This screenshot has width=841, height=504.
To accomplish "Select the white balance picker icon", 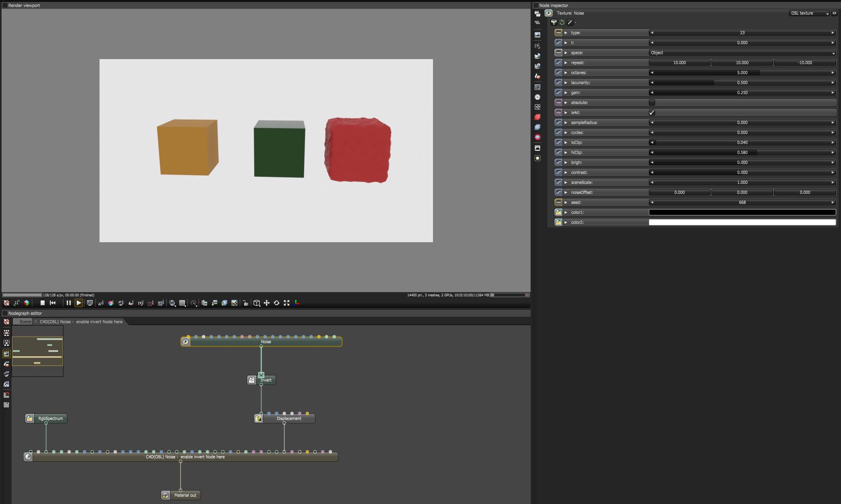I will 111,303.
